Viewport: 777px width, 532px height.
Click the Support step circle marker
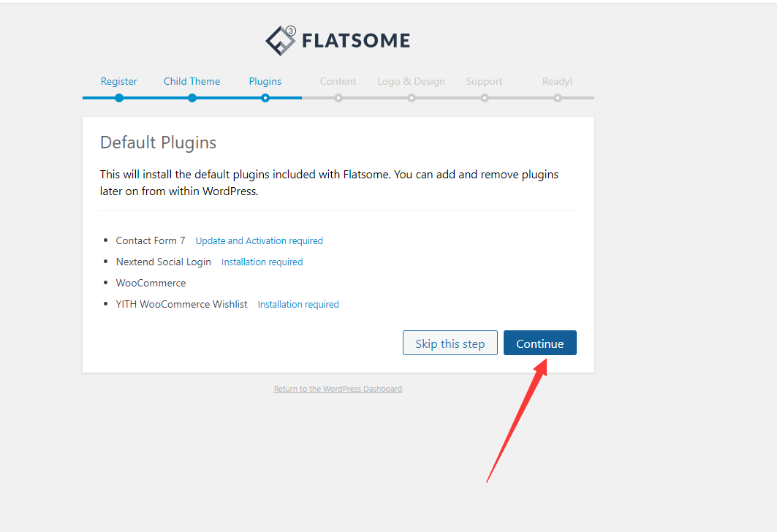485,98
